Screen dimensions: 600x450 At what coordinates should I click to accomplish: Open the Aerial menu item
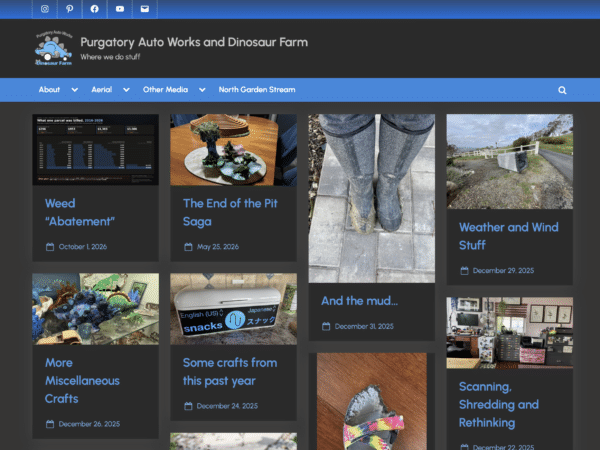[x=101, y=90]
